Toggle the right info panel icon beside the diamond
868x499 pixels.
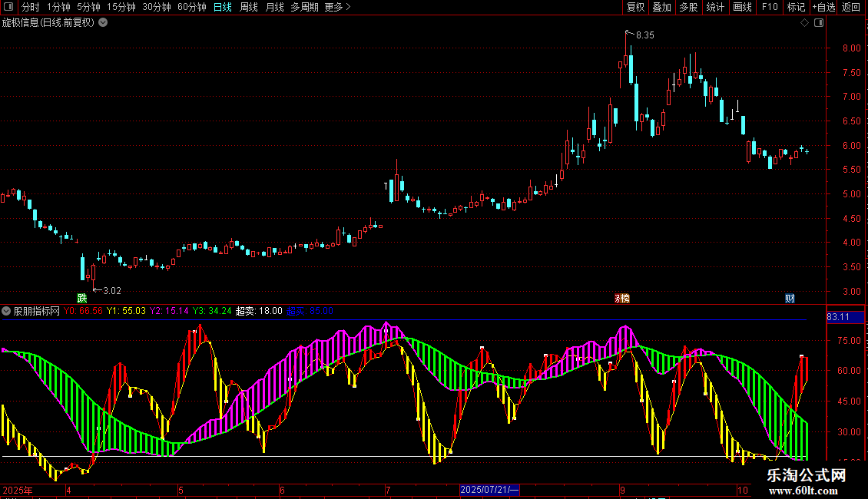[x=819, y=23]
